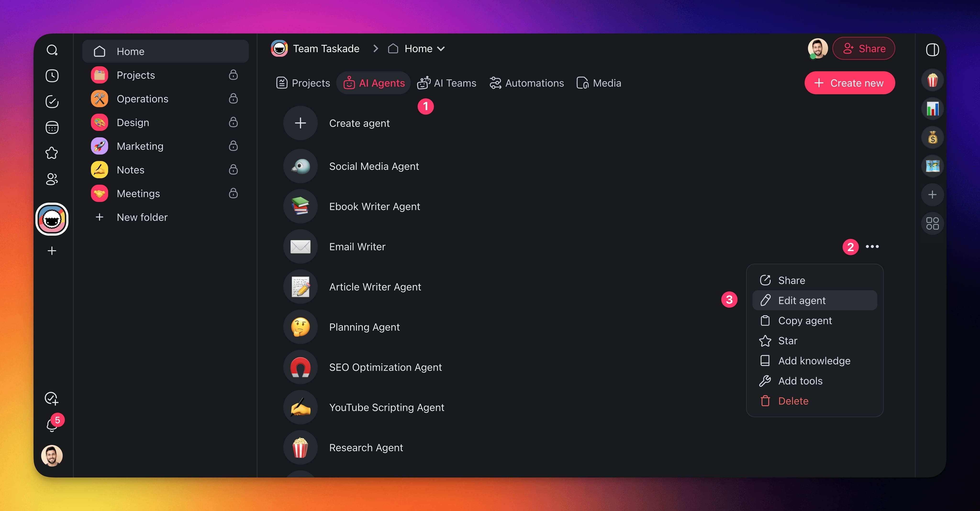Screen dimensions: 980x511
Task: Click the pink Share button
Action: pyautogui.click(x=863, y=49)
